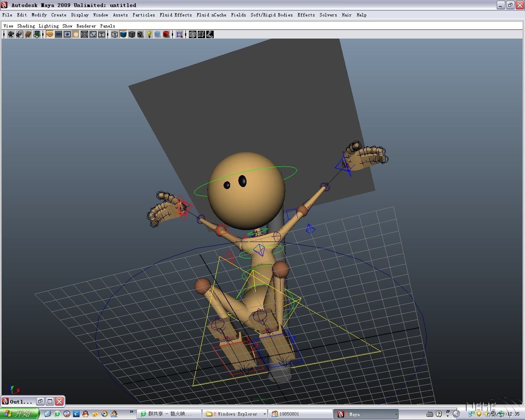Restore the minimized Outliner window
The height and width of the screenshot is (420, 525).
[40, 401]
